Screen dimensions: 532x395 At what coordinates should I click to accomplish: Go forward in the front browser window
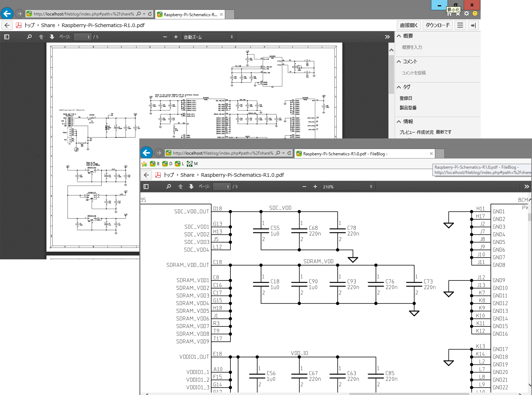click(159, 153)
